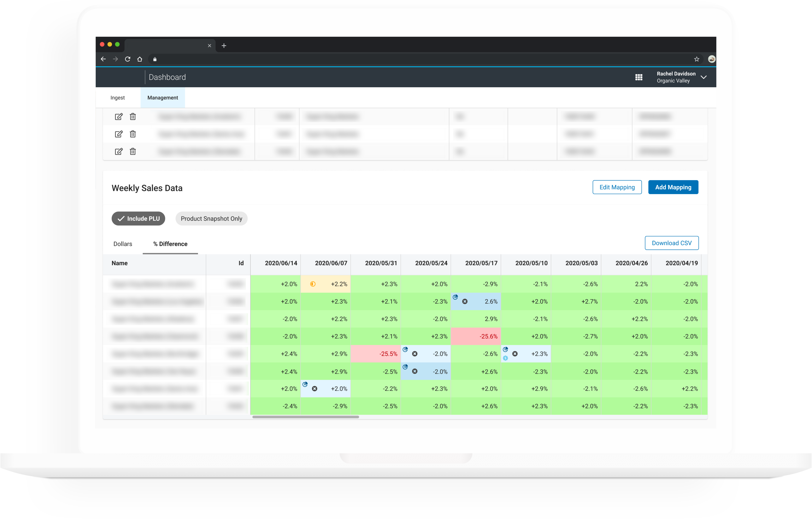Close the current browser tab
812x519 pixels.
click(209, 46)
